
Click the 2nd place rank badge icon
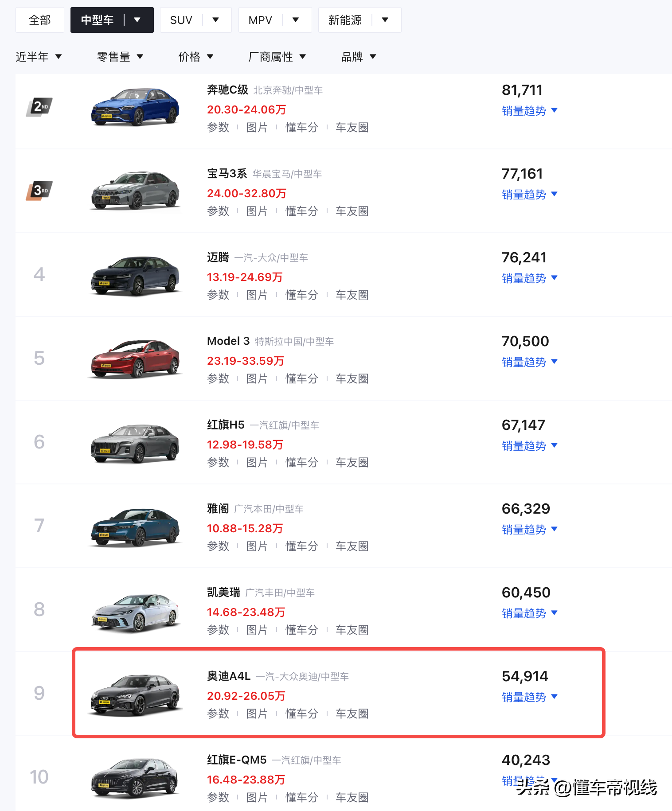pyautogui.click(x=39, y=107)
